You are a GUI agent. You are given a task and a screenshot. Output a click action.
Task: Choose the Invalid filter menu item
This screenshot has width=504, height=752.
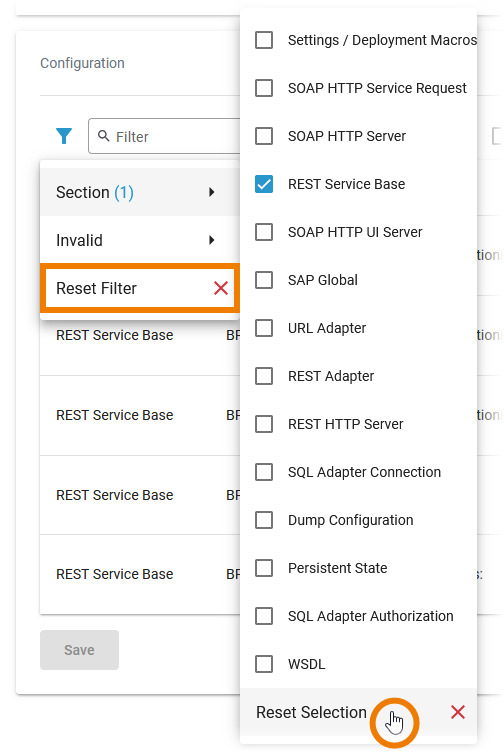[140, 240]
